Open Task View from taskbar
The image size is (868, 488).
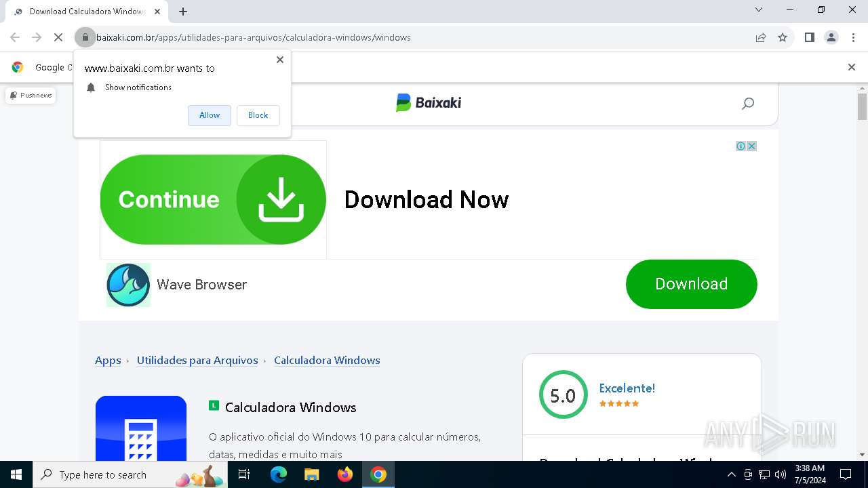[x=245, y=474]
